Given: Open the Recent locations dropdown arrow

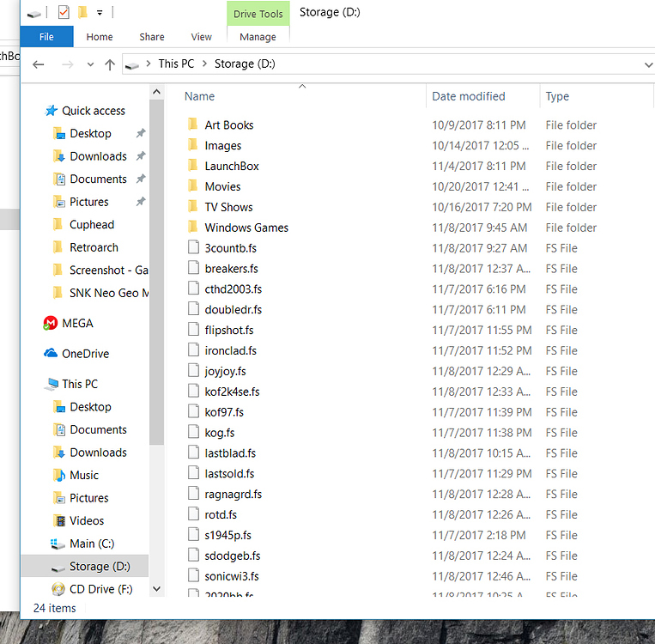Looking at the screenshot, I should coord(90,64).
